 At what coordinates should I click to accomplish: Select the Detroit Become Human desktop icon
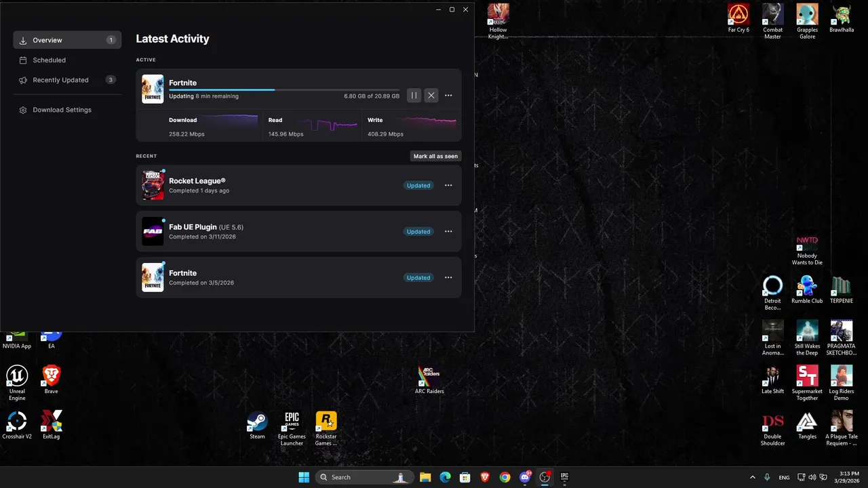coord(772,293)
